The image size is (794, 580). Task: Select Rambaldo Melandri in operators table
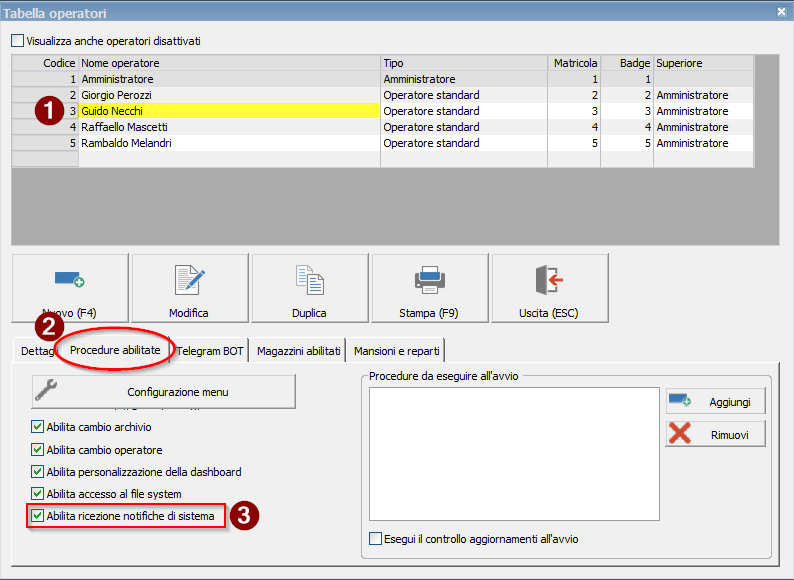coord(228,143)
